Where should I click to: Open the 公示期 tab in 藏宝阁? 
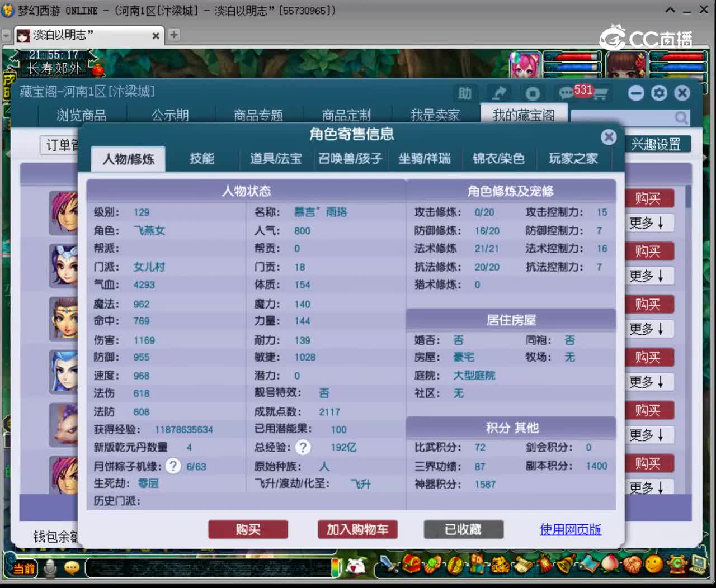tap(170, 115)
